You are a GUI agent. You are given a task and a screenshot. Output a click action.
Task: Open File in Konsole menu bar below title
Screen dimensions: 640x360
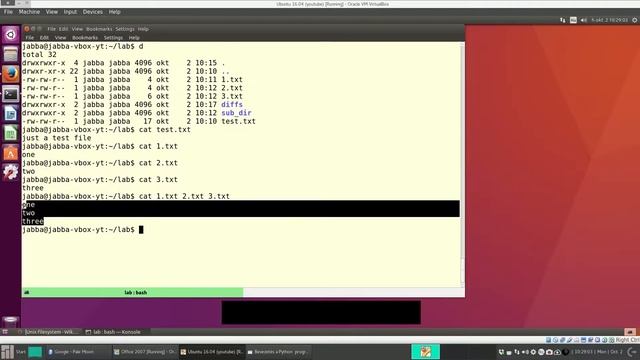click(x=30, y=38)
